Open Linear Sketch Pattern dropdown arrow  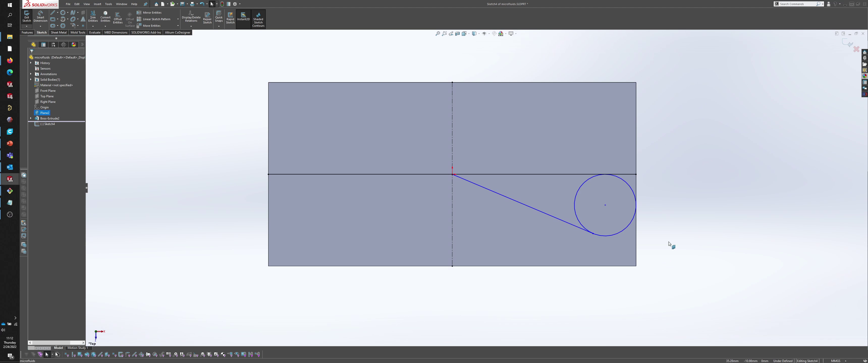click(x=178, y=19)
